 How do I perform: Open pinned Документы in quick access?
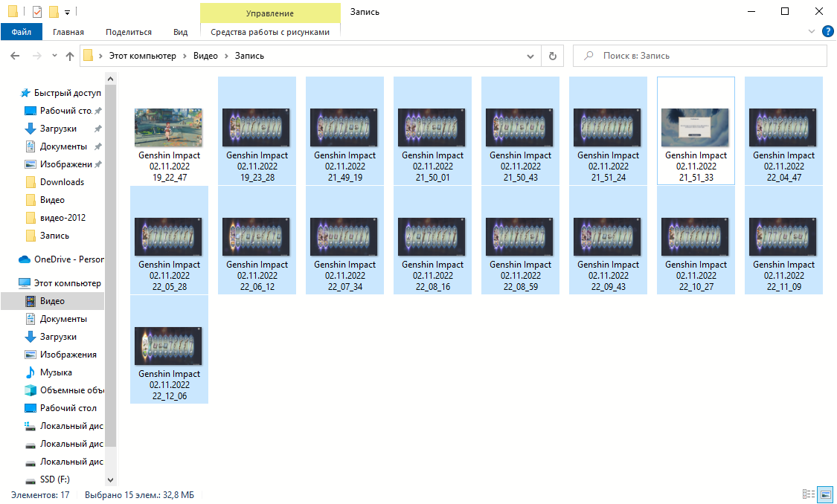(x=63, y=146)
